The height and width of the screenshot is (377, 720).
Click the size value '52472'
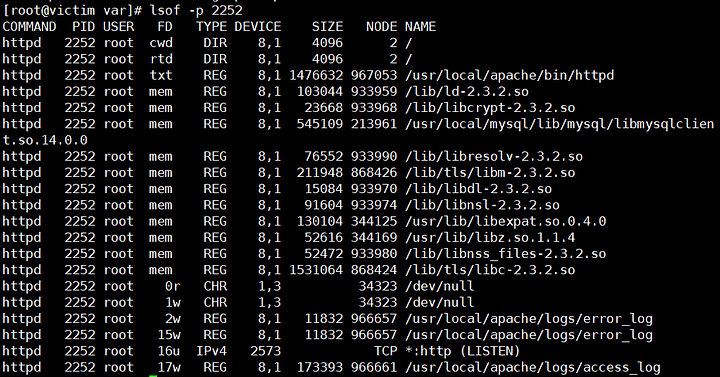tap(324, 254)
